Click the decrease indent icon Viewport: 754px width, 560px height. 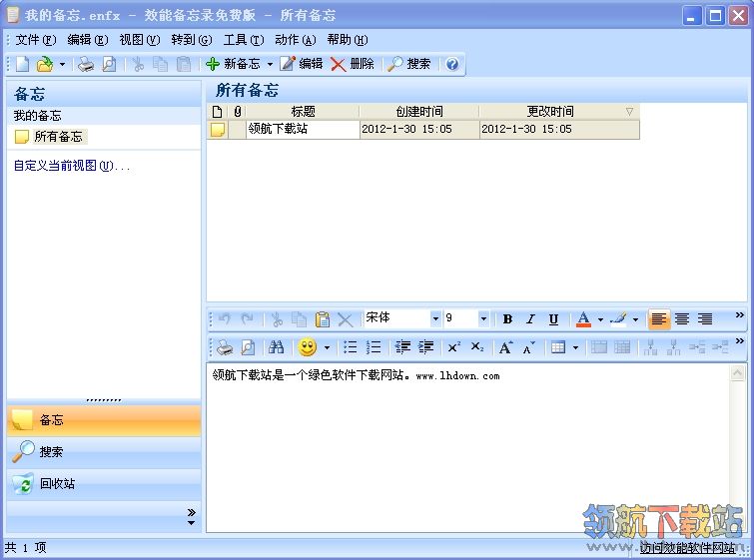[403, 347]
